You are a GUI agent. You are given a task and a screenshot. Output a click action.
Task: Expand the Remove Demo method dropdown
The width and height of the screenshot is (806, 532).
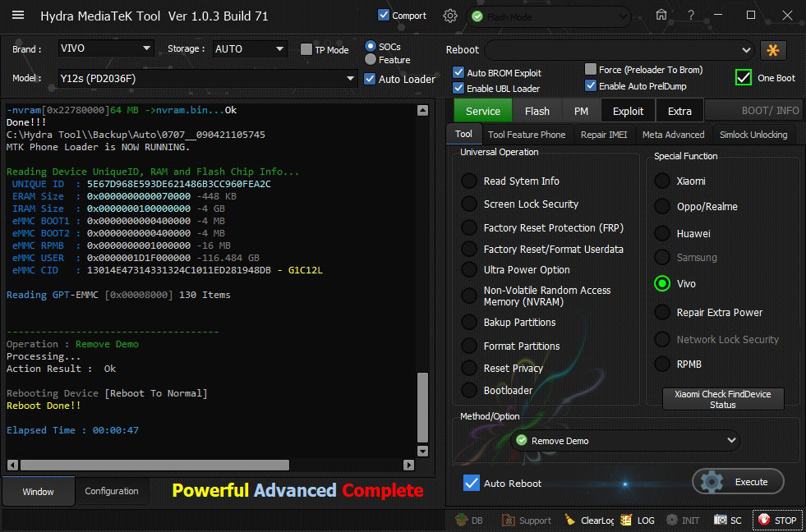pyautogui.click(x=624, y=441)
